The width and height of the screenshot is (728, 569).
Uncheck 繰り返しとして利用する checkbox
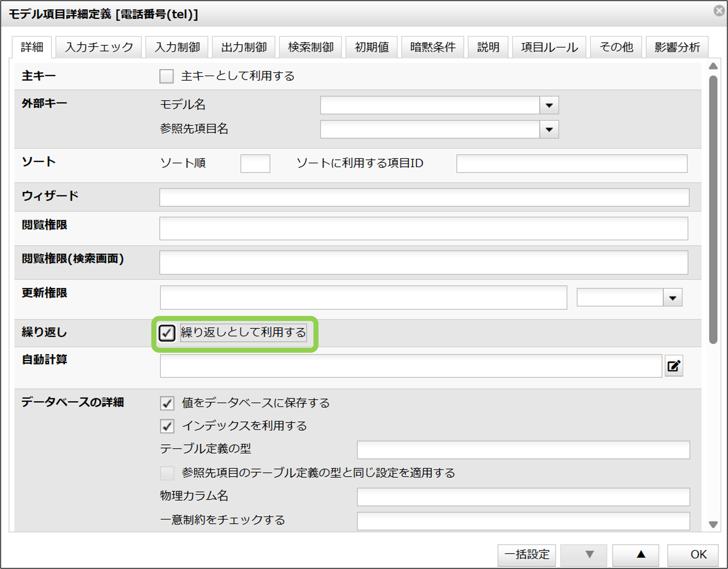tap(167, 333)
